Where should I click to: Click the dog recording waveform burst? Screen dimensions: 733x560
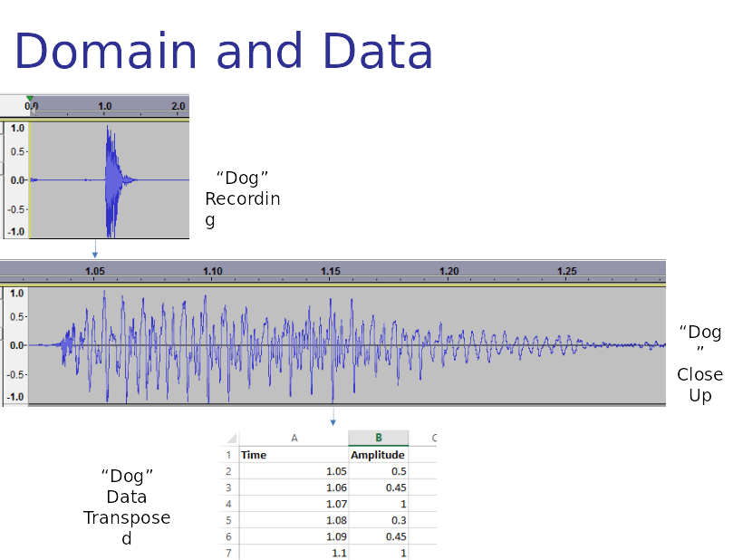click(x=113, y=180)
